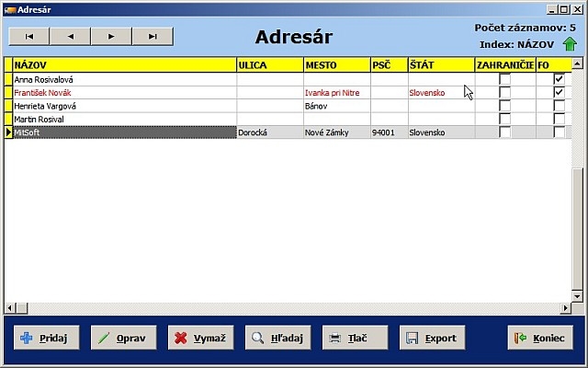The width and height of the screenshot is (588, 368).
Task: Toggle ZAHRANIČIE checkbox for MitSoft
Action: point(504,132)
